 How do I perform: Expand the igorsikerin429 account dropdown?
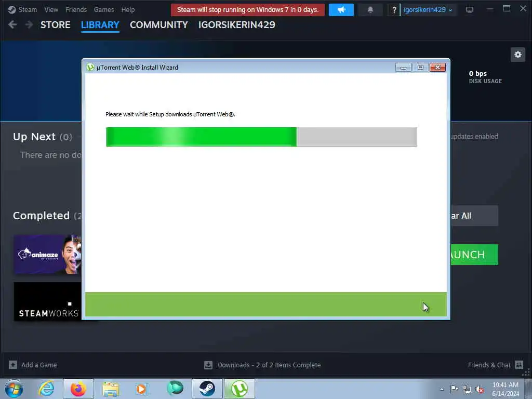pos(428,10)
